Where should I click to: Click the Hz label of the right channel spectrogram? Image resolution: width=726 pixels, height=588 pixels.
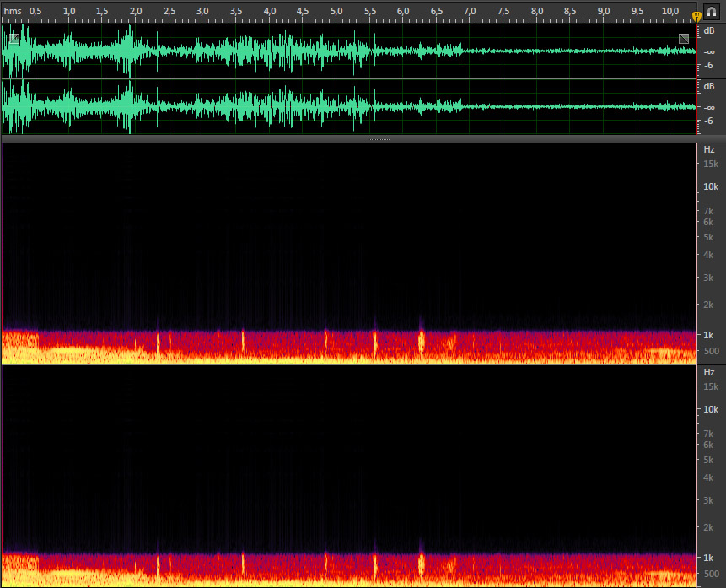pos(709,373)
